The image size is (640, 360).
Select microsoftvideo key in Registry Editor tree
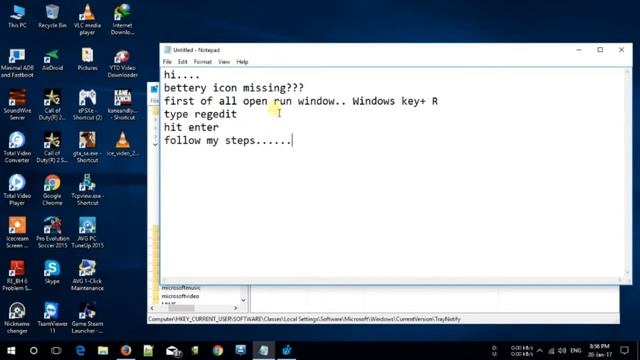[x=180, y=296]
